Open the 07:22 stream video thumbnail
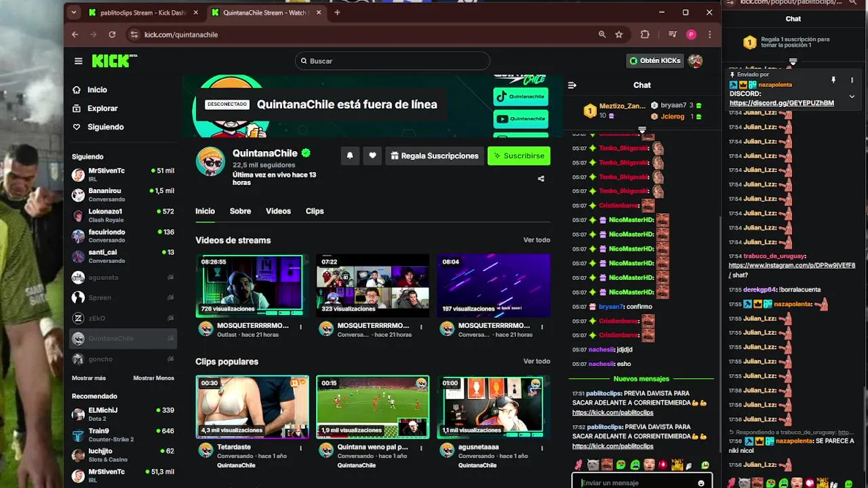Image resolution: width=868 pixels, height=488 pixels. tap(372, 285)
